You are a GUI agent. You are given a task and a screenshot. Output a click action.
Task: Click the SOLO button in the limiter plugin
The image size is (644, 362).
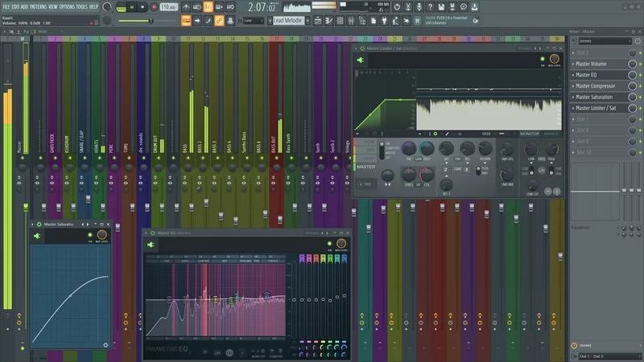(x=365, y=184)
